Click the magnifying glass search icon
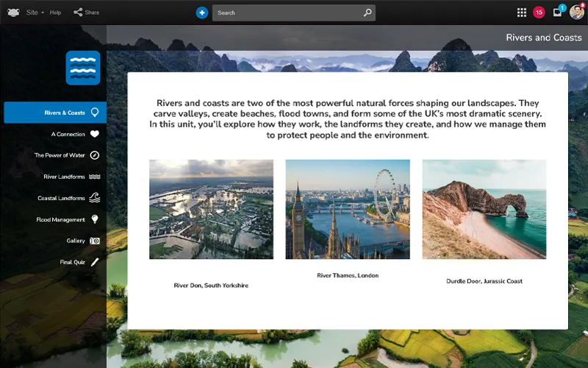This screenshot has width=588, height=368. click(367, 13)
